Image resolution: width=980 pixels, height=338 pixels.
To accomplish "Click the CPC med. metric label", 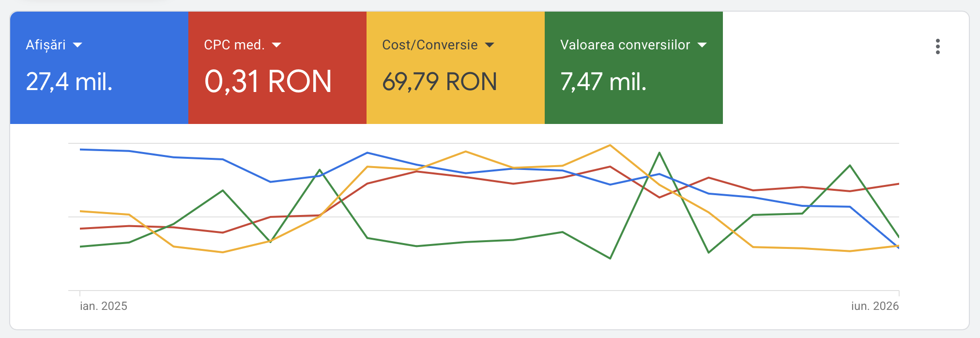I will click(x=234, y=45).
